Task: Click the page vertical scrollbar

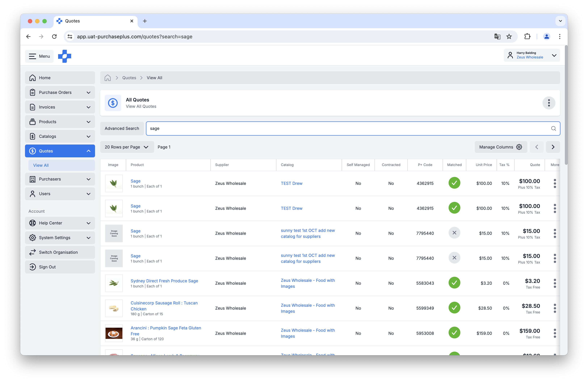Action: [566, 105]
